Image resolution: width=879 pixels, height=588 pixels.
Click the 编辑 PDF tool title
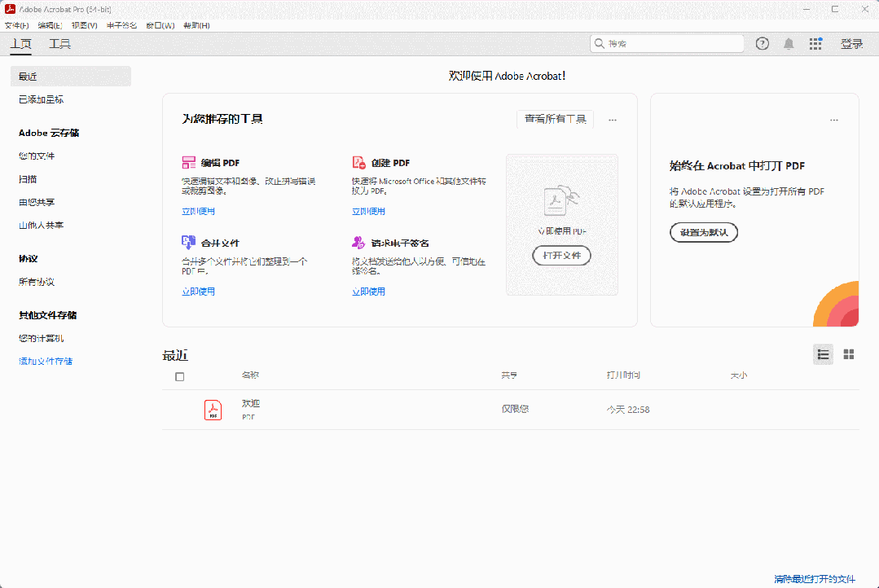(x=220, y=163)
